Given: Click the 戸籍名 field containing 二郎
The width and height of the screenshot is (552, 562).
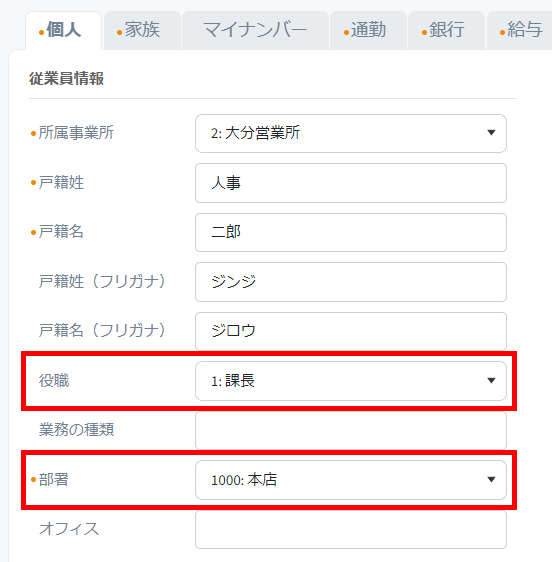Looking at the screenshot, I should coord(351,233).
